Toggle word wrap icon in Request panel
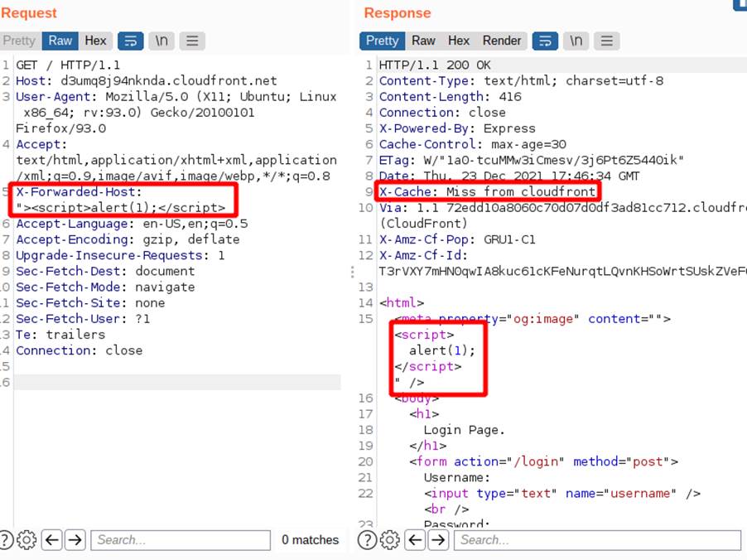Image resolution: width=747 pixels, height=560 pixels. click(131, 41)
